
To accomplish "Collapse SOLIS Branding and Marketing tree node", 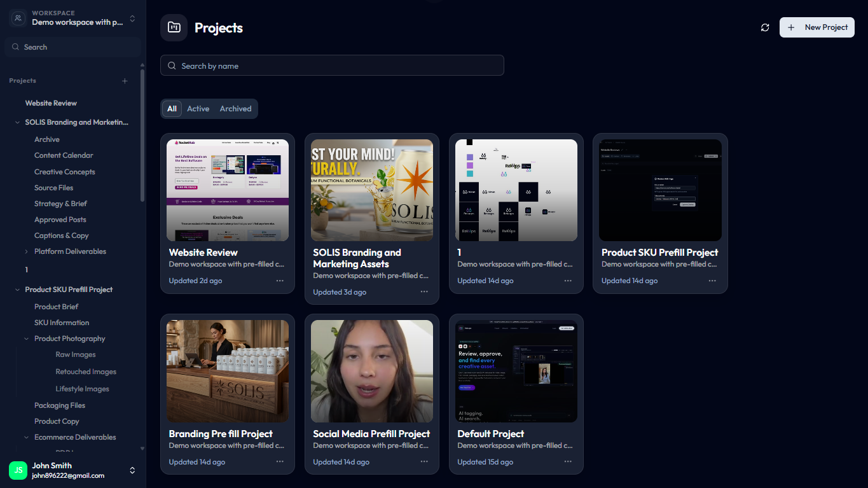I will pyautogui.click(x=17, y=122).
